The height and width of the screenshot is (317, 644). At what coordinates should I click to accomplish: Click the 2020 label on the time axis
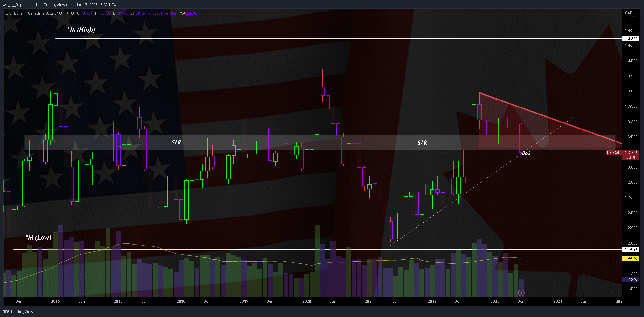click(x=307, y=301)
